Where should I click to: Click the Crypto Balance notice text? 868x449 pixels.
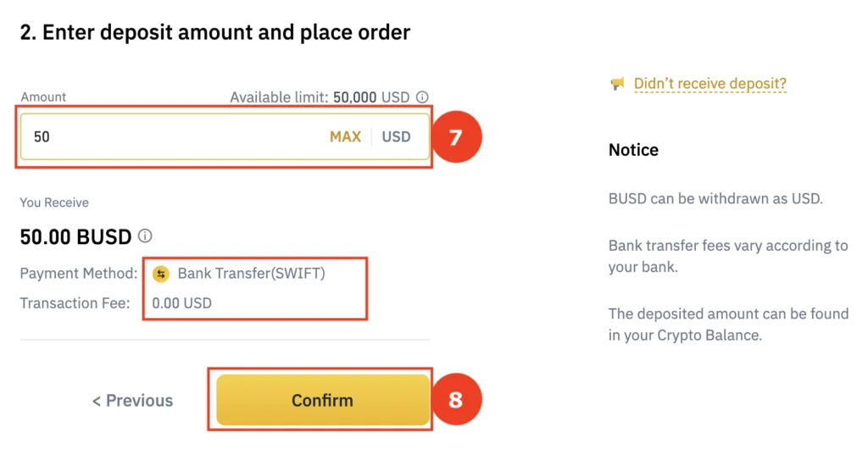tap(727, 324)
